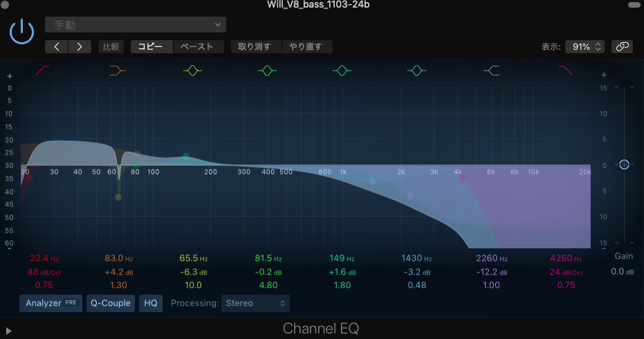
Task: Click the 22.4 Hz frequency value
Action: (x=44, y=259)
